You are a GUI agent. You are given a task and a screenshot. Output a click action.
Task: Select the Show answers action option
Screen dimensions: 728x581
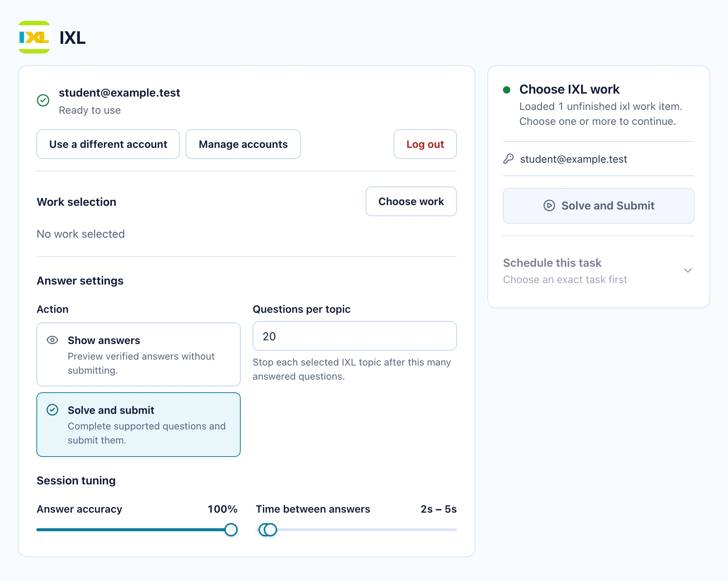(x=139, y=354)
